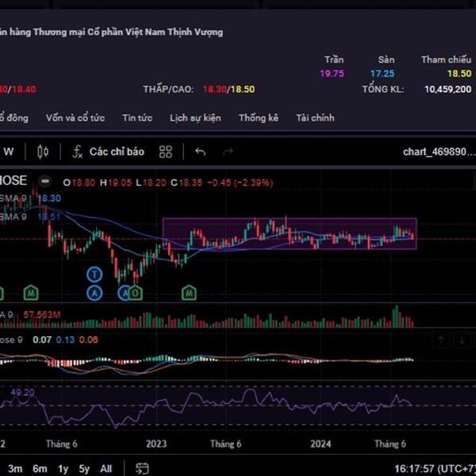Open the fx indicators icon
Screen dimensions: 476x476
[78, 152]
